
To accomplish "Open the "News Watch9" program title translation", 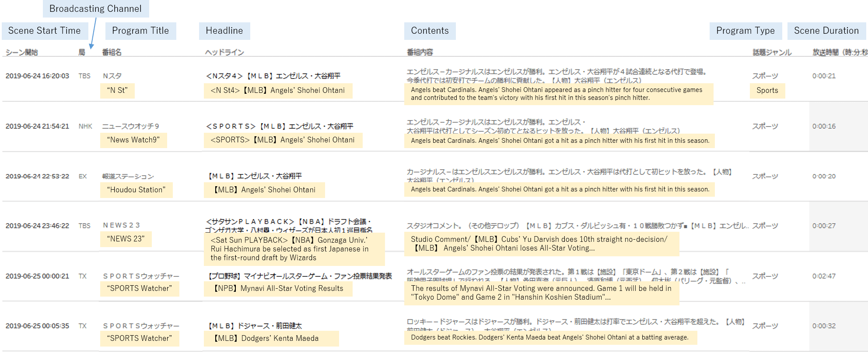I will tap(133, 140).
